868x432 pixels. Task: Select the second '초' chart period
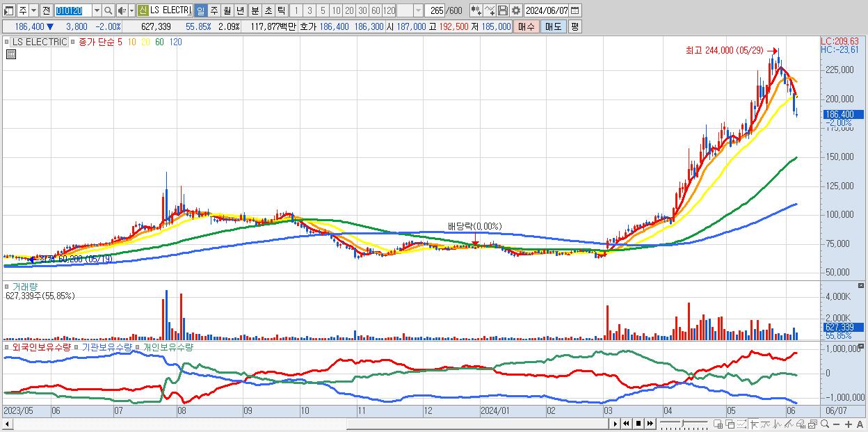click(x=268, y=10)
